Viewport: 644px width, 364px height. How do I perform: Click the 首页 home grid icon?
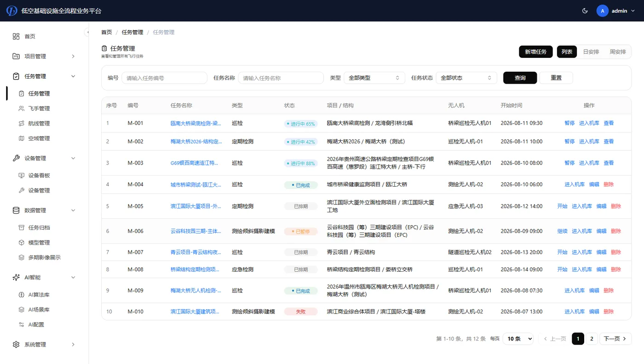[16, 36]
